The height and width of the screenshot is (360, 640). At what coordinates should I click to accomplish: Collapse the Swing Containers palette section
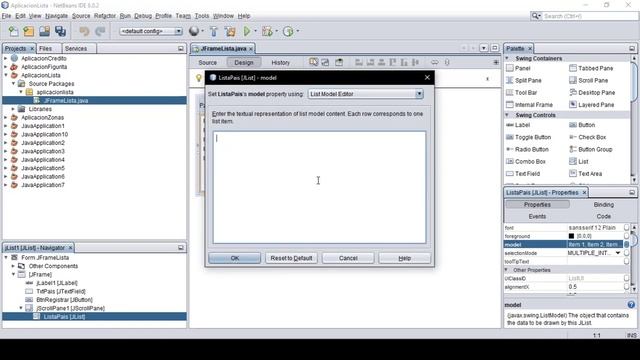(507, 58)
